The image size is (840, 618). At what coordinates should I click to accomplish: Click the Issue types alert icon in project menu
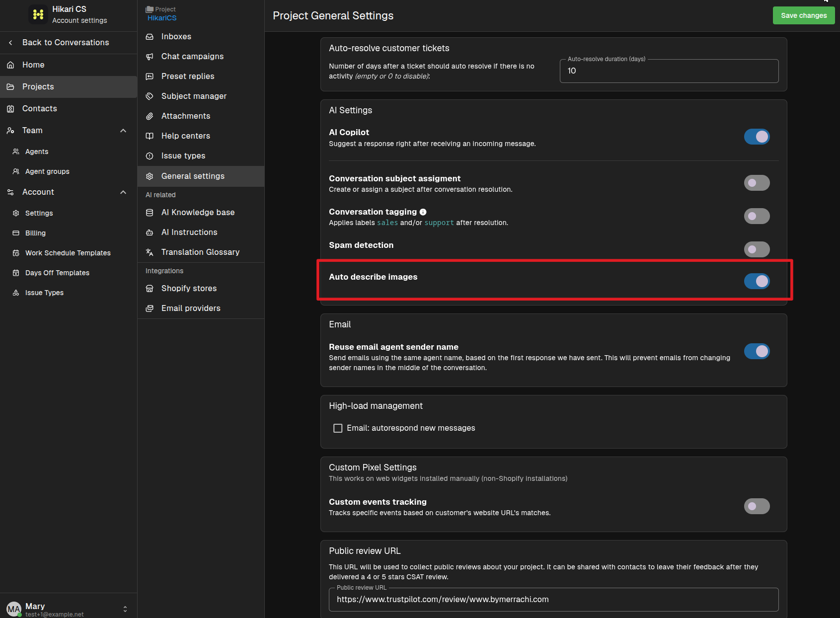[x=150, y=156]
